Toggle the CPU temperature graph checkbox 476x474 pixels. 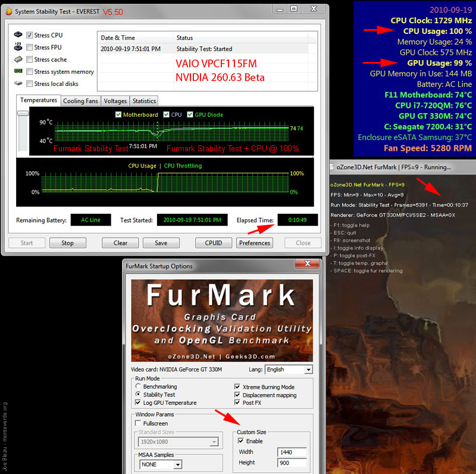(x=166, y=114)
